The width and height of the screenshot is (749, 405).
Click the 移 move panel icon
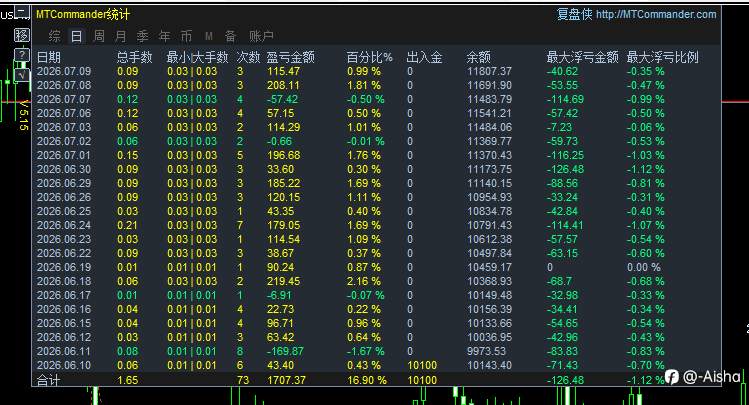(22, 35)
